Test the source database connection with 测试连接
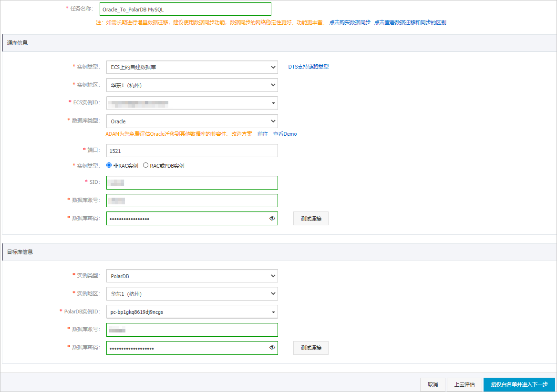This screenshot has height=392, width=557. [x=310, y=218]
